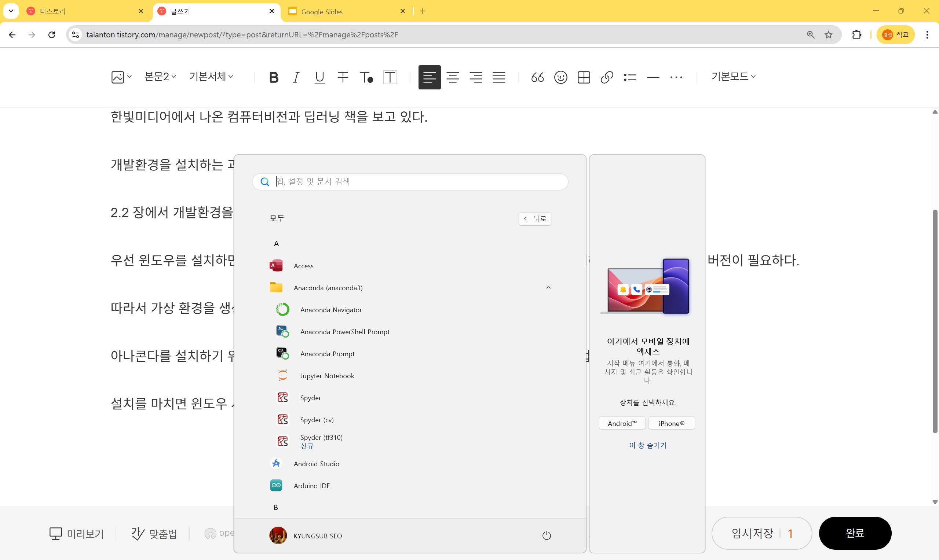Toggle strikethrough text formatting

click(343, 77)
